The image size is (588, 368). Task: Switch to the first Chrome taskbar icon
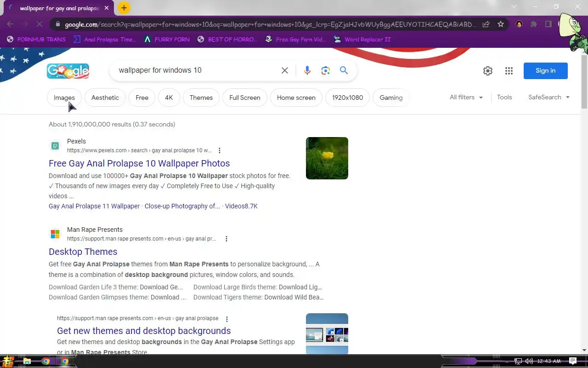(x=45, y=362)
